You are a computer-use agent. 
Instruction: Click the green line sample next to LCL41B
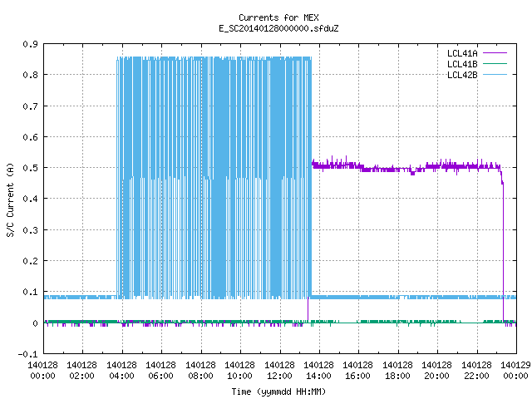pyautogui.click(x=495, y=64)
